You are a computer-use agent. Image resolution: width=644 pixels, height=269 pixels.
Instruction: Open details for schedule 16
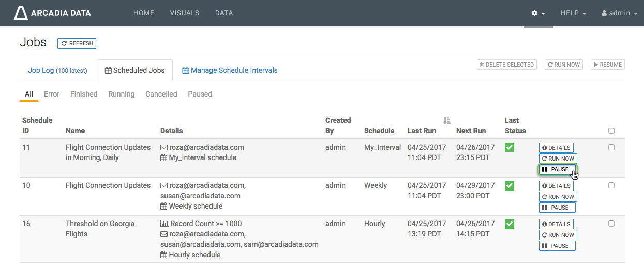click(556, 224)
